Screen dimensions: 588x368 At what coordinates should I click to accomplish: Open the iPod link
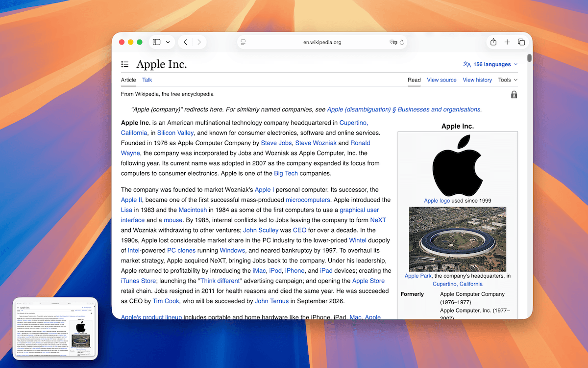(x=275, y=271)
